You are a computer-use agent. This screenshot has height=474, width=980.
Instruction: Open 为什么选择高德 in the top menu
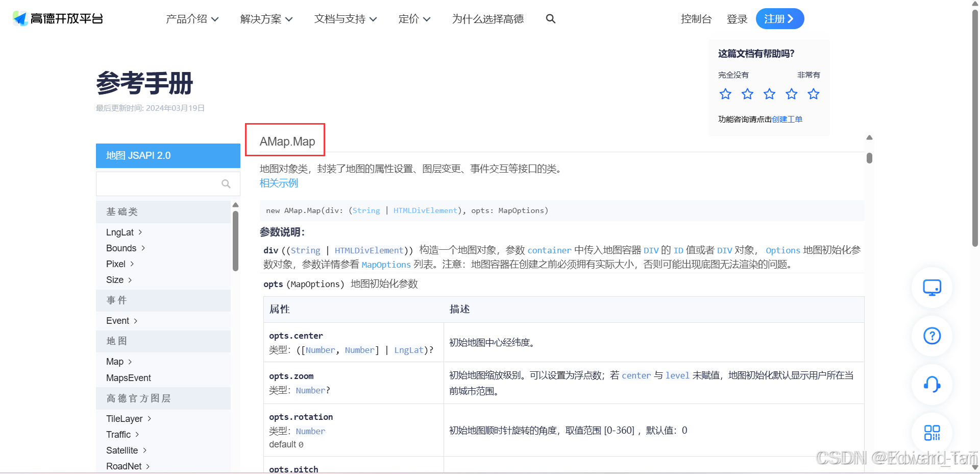click(488, 19)
